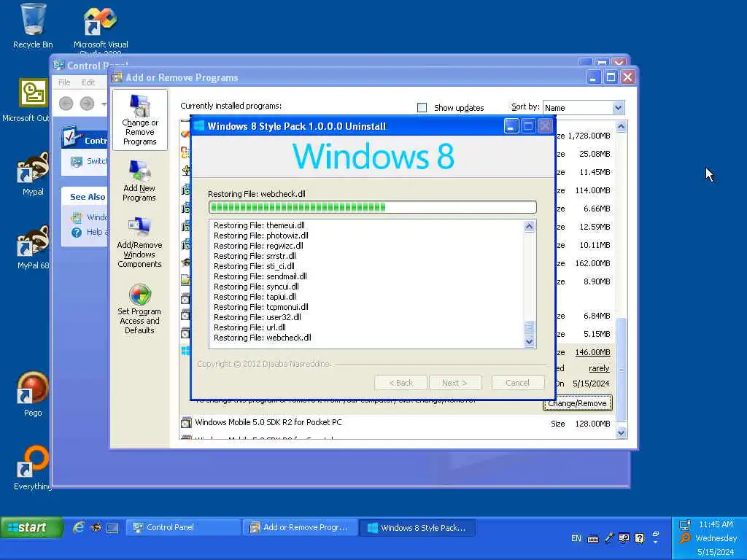Open the Control Panel File menu
This screenshot has width=747, height=560.
(64, 82)
